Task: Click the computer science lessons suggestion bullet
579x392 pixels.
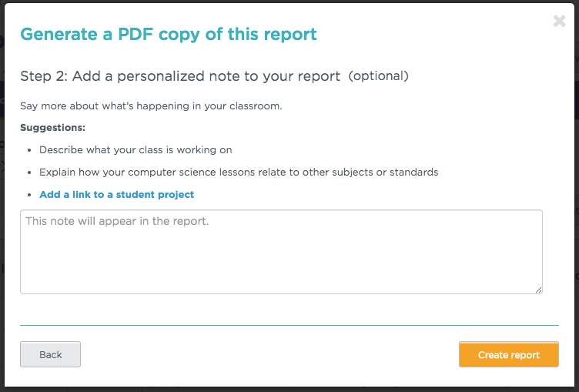Action: [x=239, y=173]
